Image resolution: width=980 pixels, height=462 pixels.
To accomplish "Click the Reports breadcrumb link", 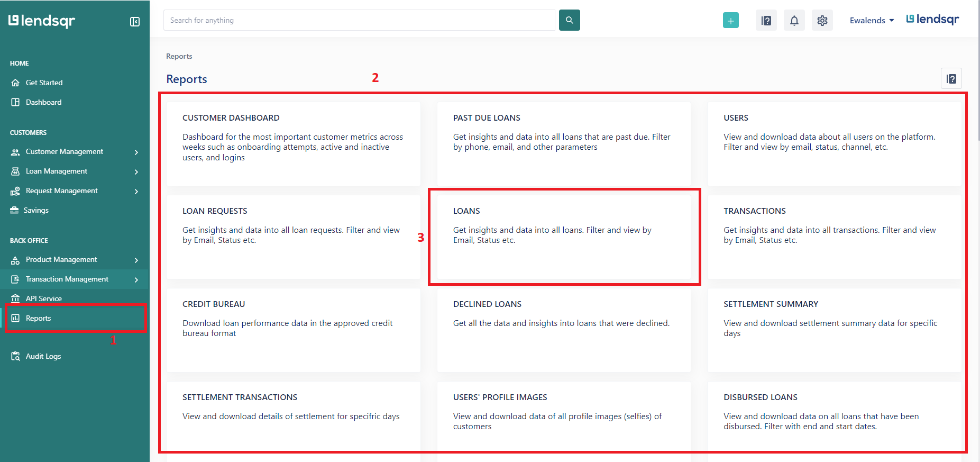I will 179,56.
